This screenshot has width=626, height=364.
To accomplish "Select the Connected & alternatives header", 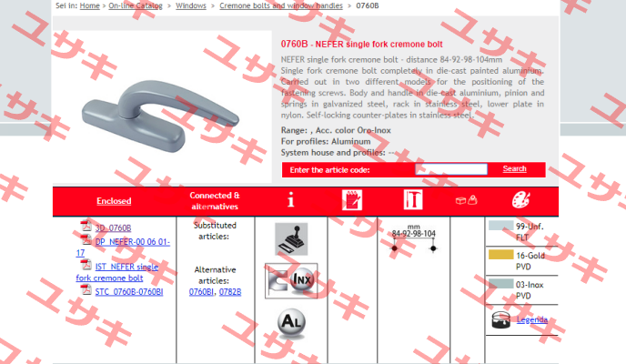I will point(215,201).
